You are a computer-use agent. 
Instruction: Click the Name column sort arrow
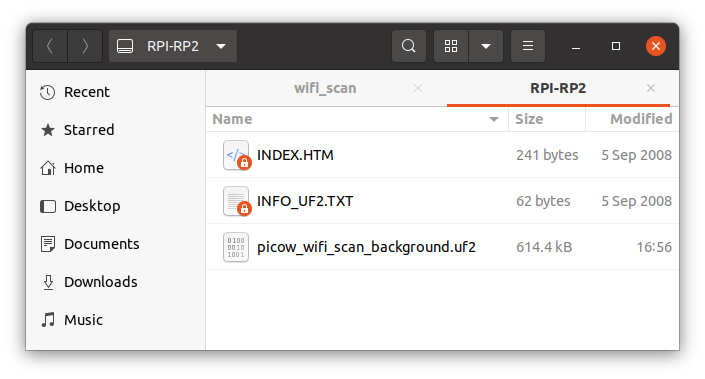[494, 120]
